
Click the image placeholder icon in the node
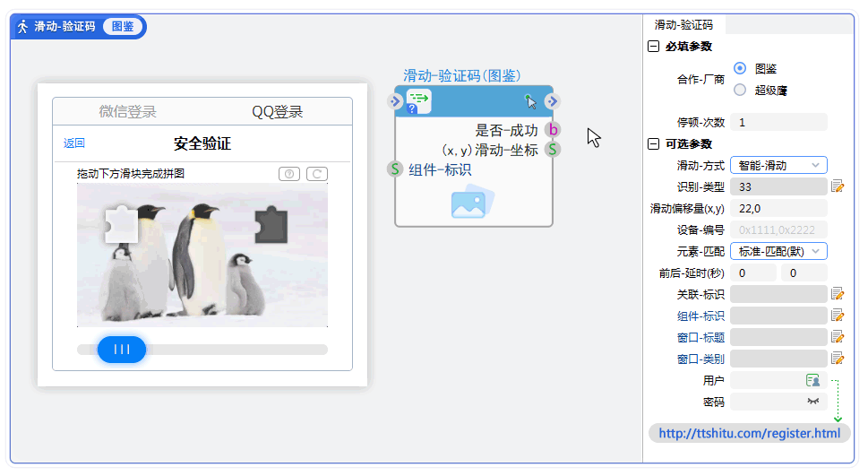point(472,202)
